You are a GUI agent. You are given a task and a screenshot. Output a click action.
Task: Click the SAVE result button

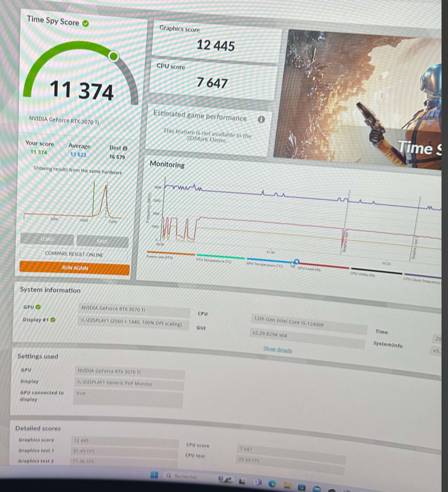[102, 240]
